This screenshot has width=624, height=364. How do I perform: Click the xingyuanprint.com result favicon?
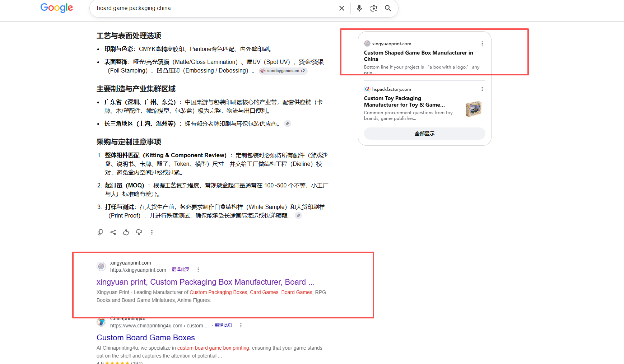point(101,266)
